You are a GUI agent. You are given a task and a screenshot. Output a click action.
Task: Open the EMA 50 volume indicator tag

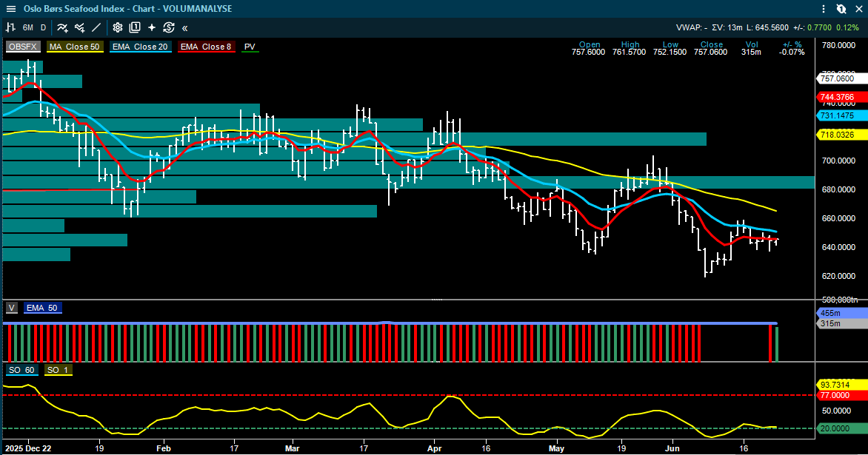[x=42, y=308]
